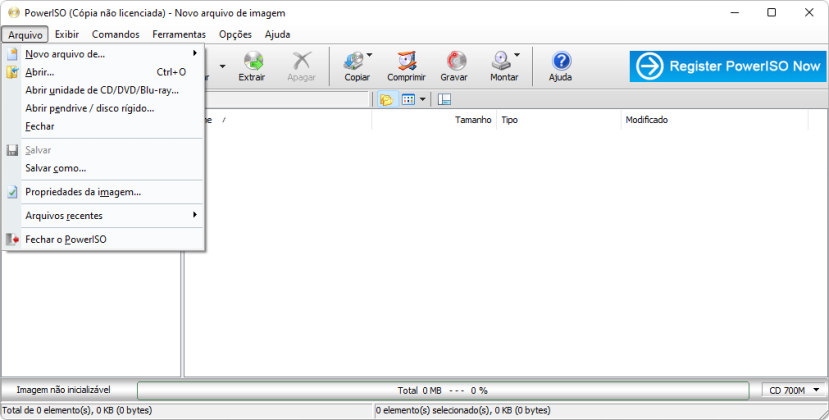Click the view mode grid icon
Viewport: 829px width, 420px height.
408,99
